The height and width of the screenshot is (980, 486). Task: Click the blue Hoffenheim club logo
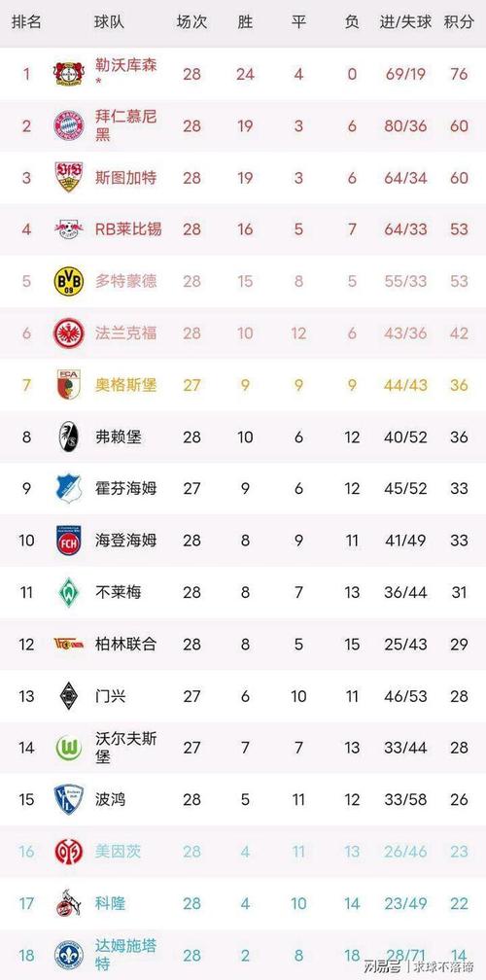(69, 488)
